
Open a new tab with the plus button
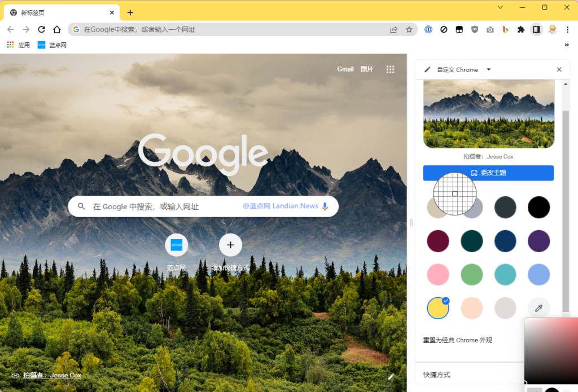tap(130, 12)
